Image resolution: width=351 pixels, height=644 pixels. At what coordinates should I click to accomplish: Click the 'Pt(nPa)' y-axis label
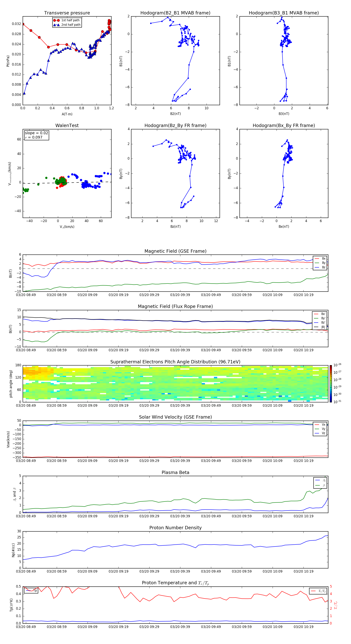8,61
